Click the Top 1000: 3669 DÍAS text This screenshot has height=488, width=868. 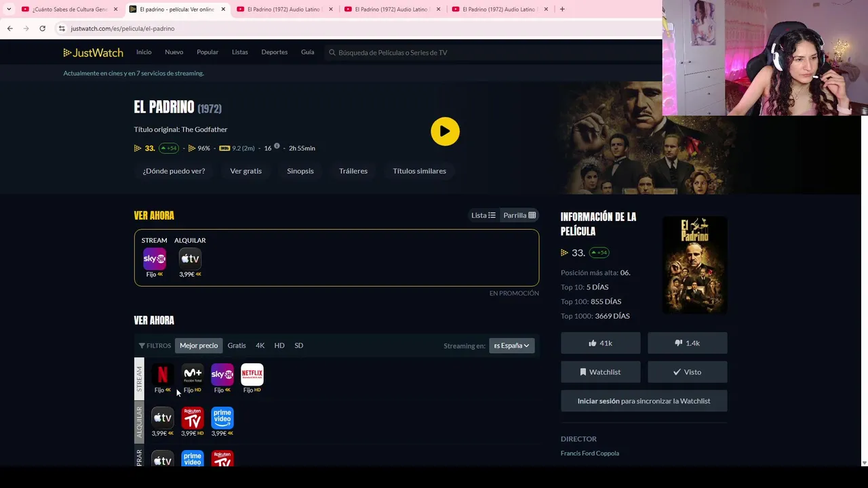coord(595,316)
